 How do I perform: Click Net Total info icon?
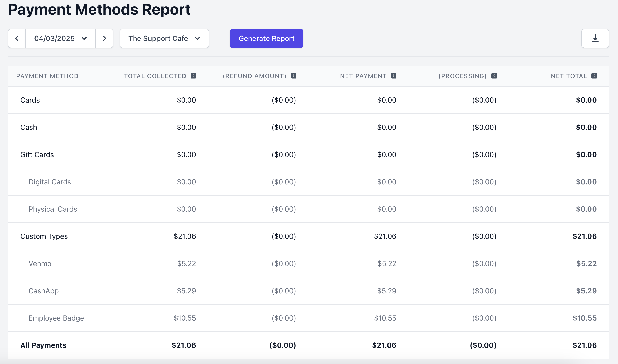pyautogui.click(x=594, y=76)
